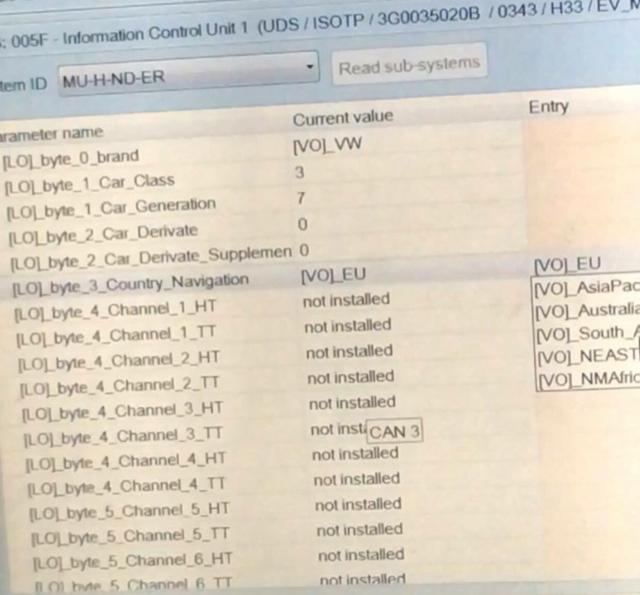Click the Parameter name column header

(x=51, y=134)
